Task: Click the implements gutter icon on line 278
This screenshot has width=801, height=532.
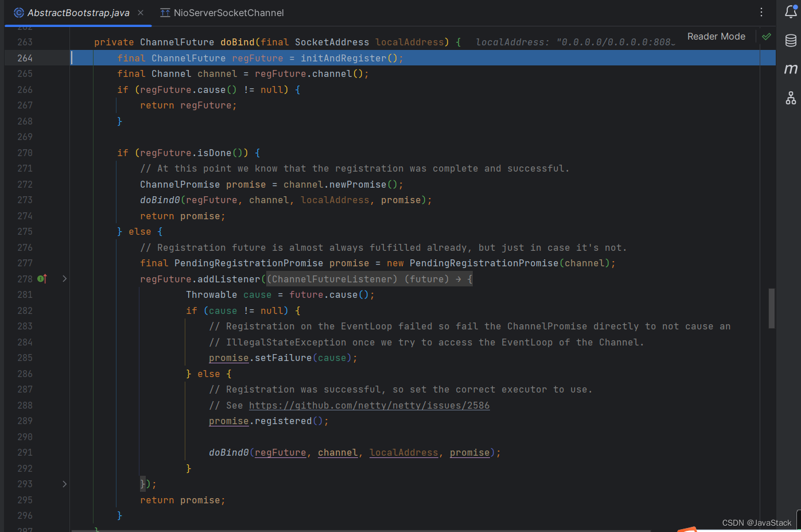Action: pyautogui.click(x=42, y=279)
